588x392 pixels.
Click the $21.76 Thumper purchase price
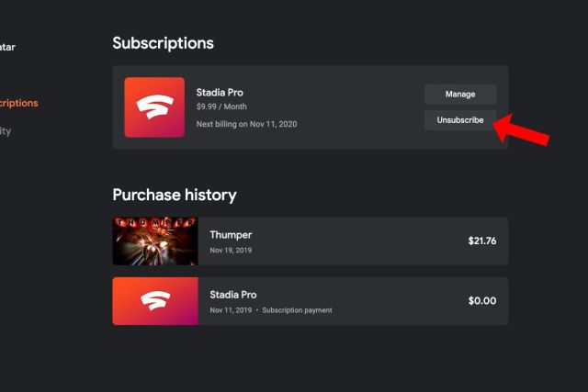coord(481,241)
